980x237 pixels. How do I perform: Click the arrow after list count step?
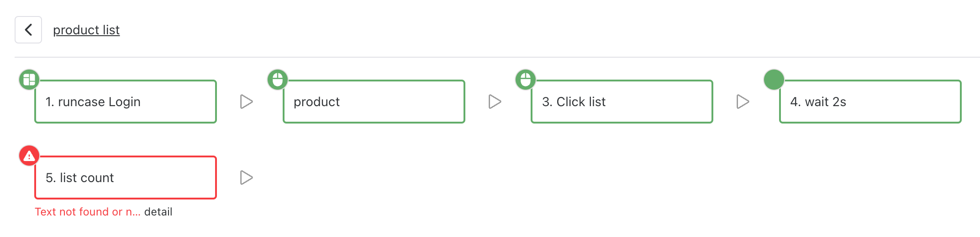[247, 178]
